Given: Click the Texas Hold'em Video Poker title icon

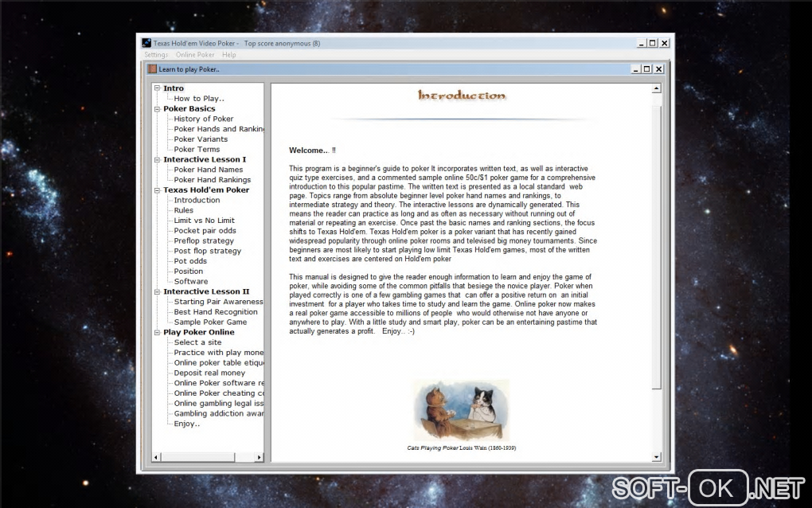Looking at the screenshot, I should [x=146, y=43].
